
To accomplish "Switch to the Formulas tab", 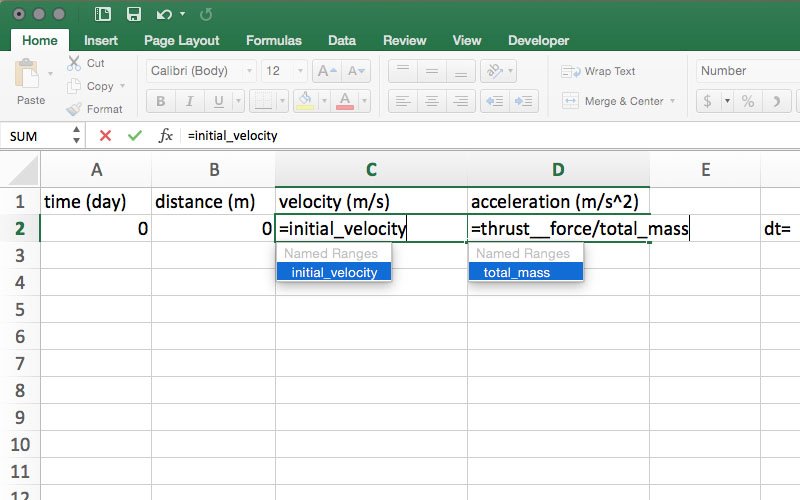I will pyautogui.click(x=273, y=41).
